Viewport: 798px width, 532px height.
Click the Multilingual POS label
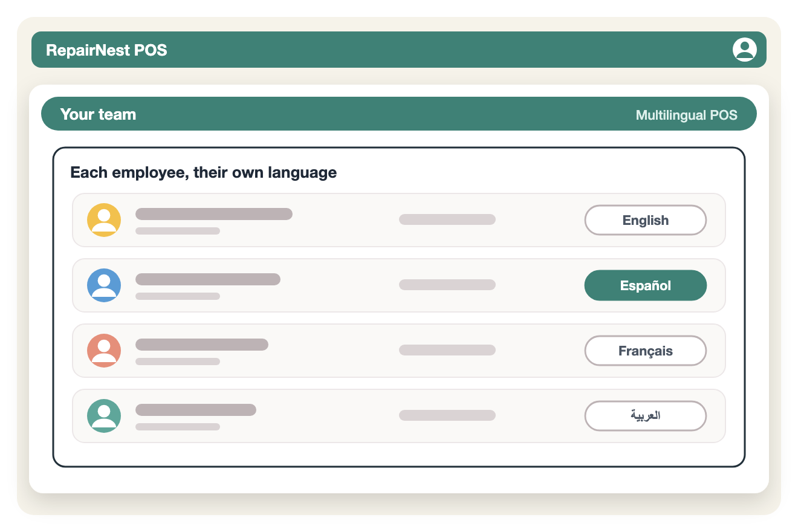tap(687, 115)
